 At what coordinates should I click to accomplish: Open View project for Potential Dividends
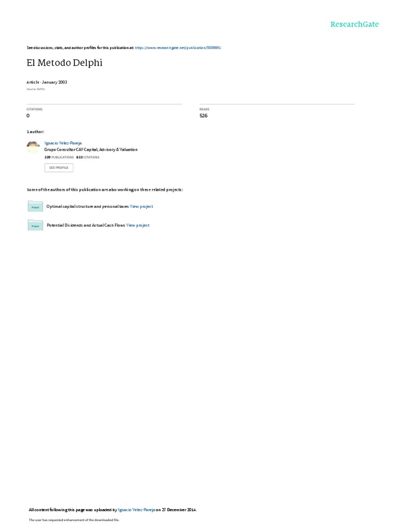coord(138,225)
